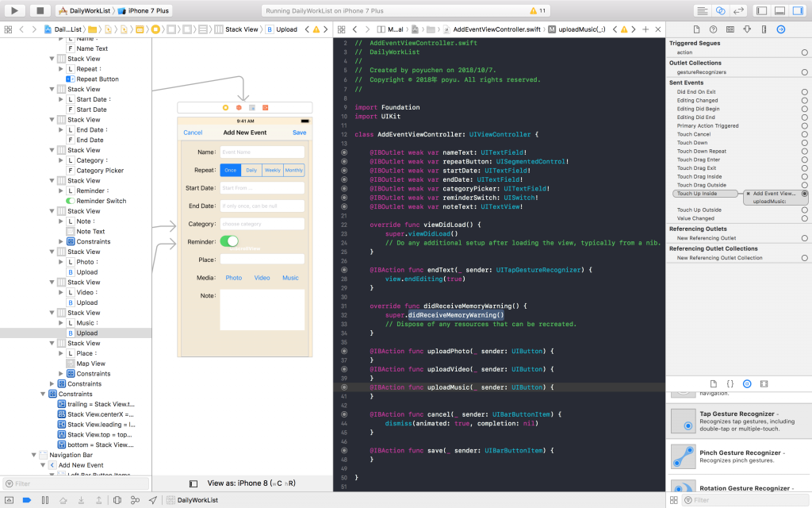The width and height of the screenshot is (812, 508).
Task: Click the Photo media button in canvas
Action: (x=234, y=278)
